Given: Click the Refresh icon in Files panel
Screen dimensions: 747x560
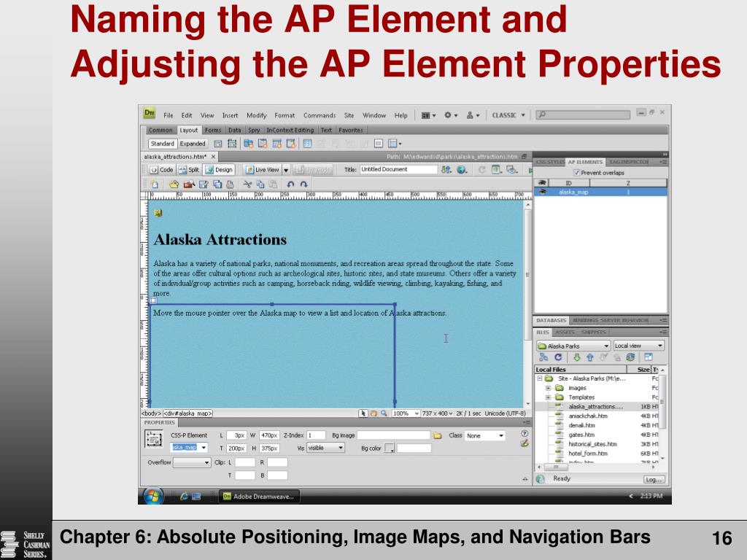Looking at the screenshot, I should pyautogui.click(x=558, y=357).
